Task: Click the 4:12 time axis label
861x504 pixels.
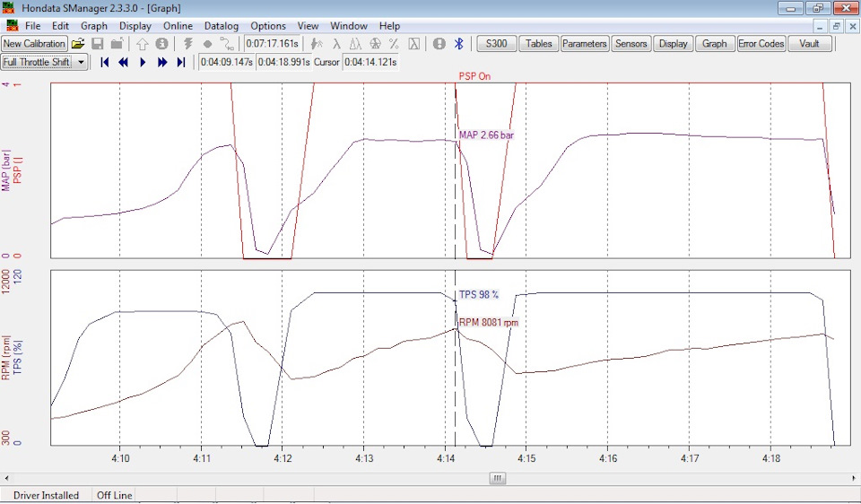Action: click(x=283, y=458)
